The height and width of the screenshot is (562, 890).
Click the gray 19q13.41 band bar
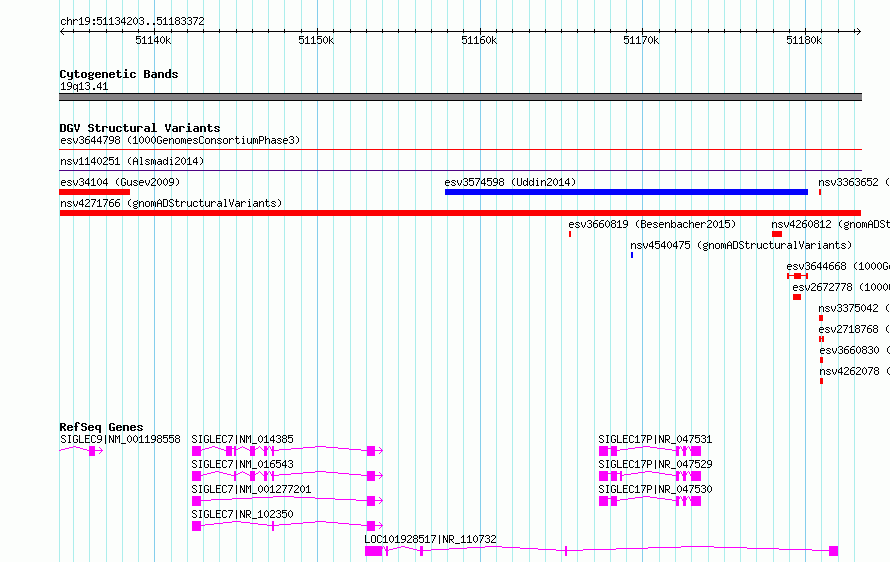[x=460, y=97]
